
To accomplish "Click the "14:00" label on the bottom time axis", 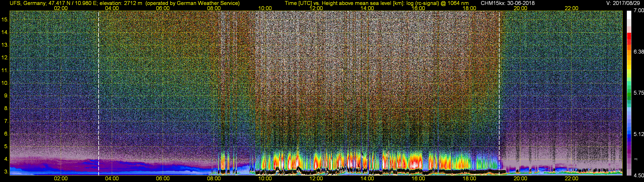I will (x=367, y=179).
